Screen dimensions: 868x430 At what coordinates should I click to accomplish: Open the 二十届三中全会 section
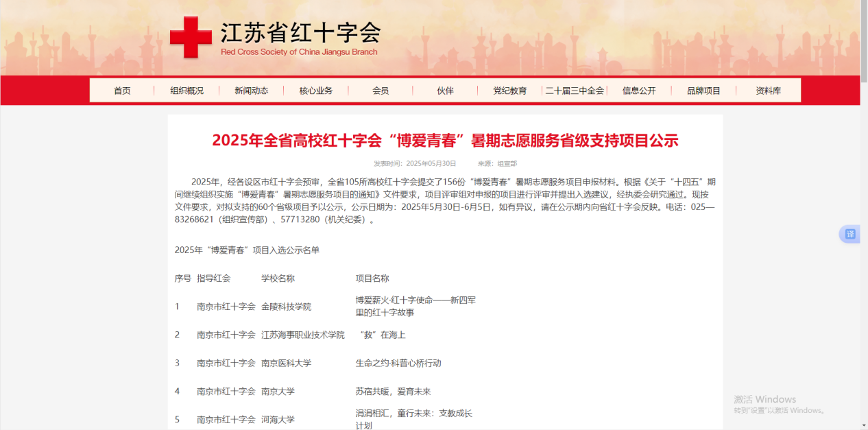[575, 91]
